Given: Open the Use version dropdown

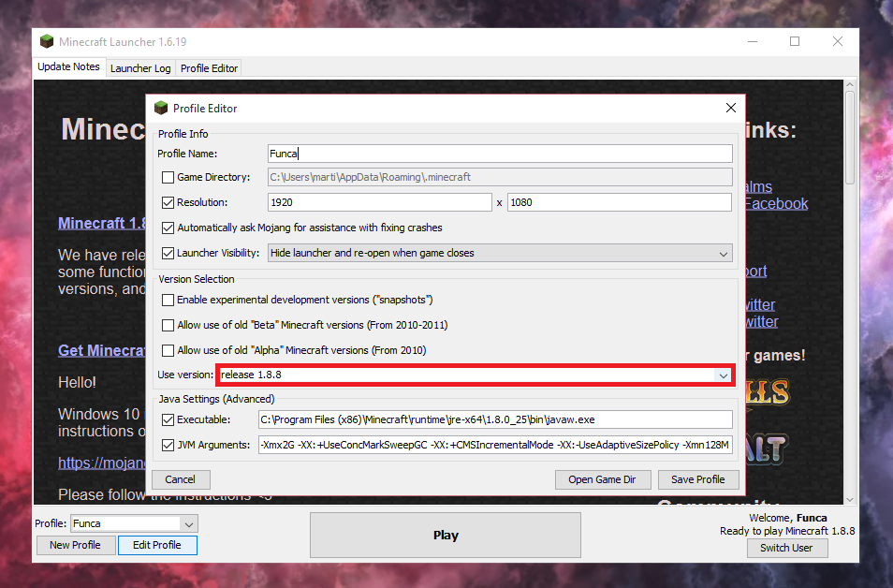Looking at the screenshot, I should (x=723, y=375).
